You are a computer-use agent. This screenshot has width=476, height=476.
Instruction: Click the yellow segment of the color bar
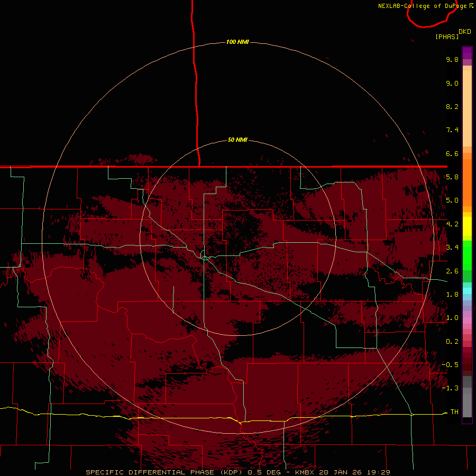(x=467, y=226)
